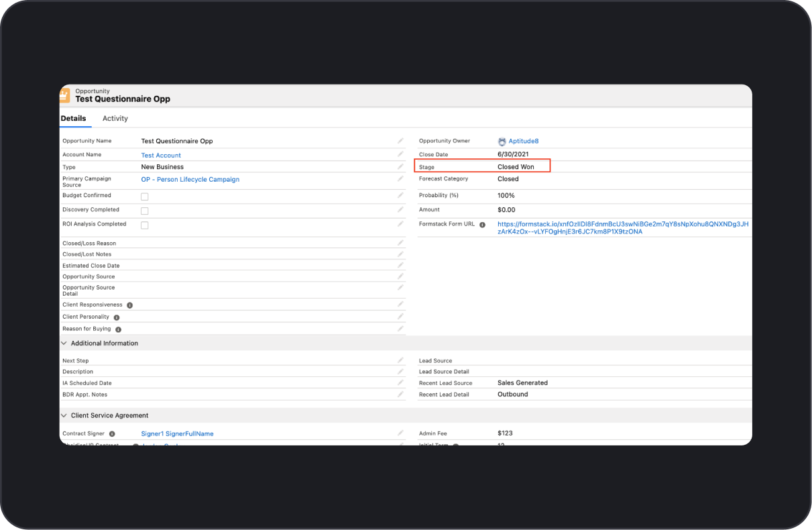Click the info icon beside Reason for Buying

coord(118,329)
